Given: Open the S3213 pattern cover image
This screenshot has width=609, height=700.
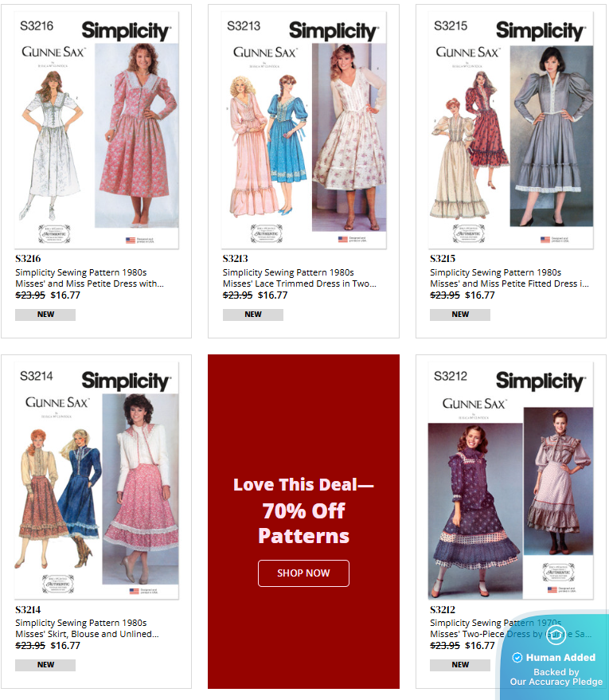Looking at the screenshot, I should click(x=304, y=130).
